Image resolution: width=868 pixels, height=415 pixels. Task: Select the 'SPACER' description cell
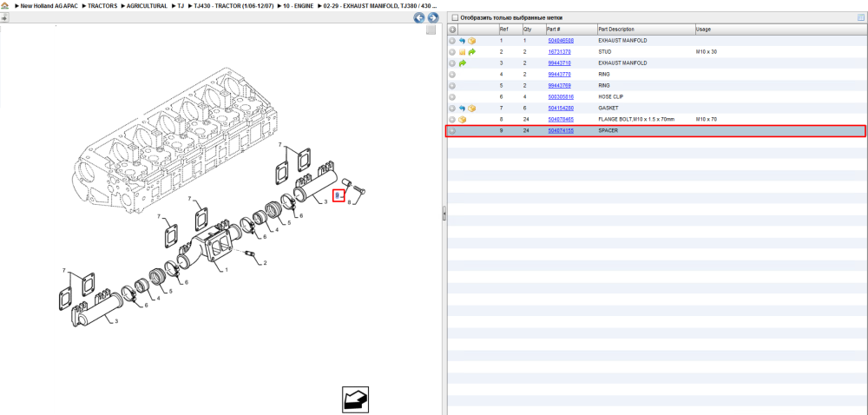[608, 131]
